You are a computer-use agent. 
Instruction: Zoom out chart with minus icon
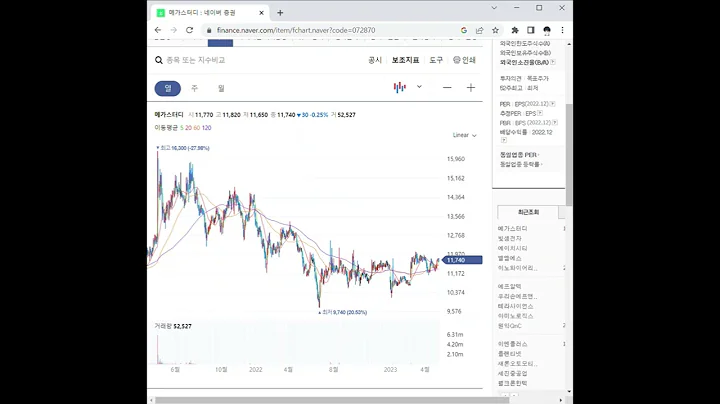[x=447, y=88]
